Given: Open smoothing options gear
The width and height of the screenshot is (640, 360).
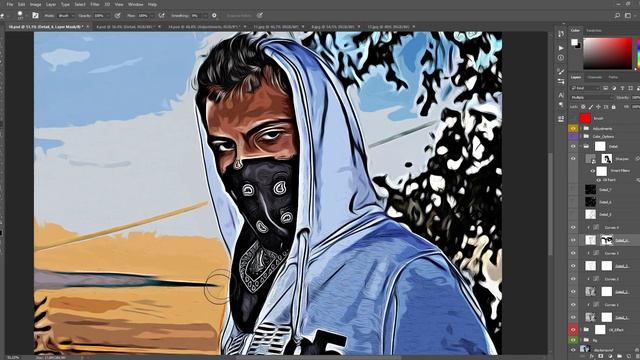Looking at the screenshot, I should (214, 16).
